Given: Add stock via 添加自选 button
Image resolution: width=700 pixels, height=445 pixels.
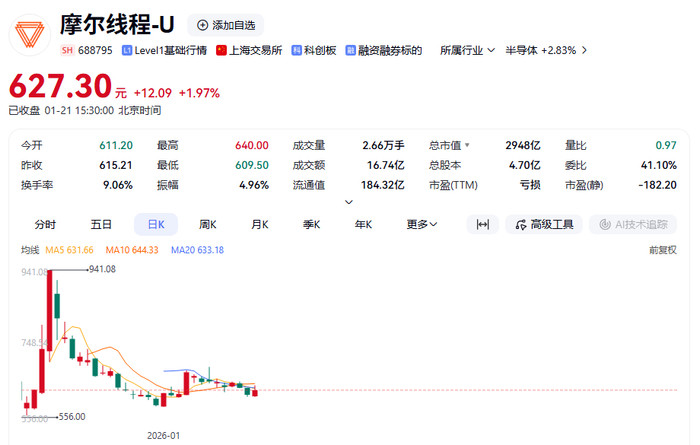Looking at the screenshot, I should point(225,25).
